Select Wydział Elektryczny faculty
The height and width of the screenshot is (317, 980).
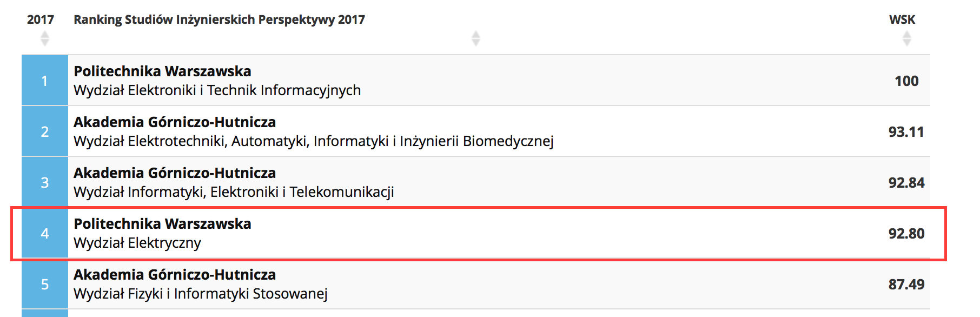[137, 243]
